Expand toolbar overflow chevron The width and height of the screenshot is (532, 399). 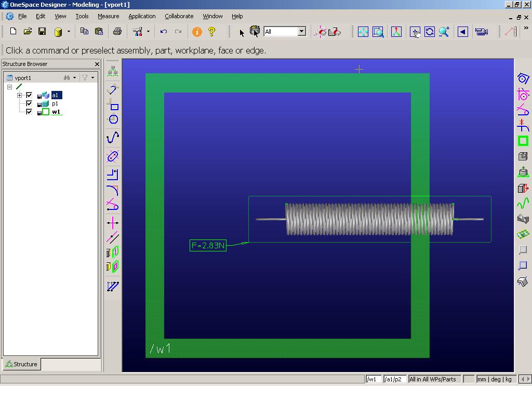click(x=526, y=28)
